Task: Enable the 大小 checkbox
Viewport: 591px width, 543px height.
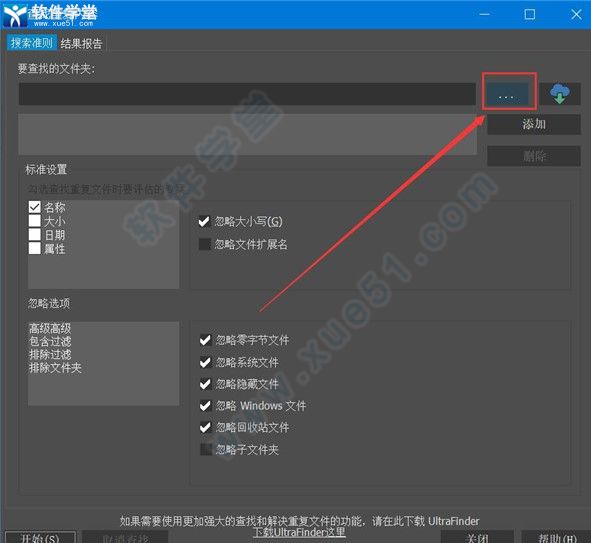Action: click(x=35, y=221)
